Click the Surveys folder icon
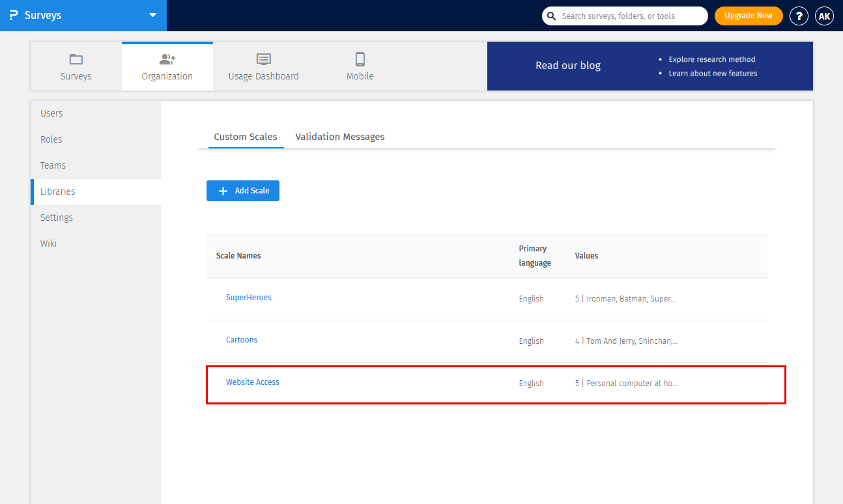This screenshot has width=843, height=504. point(76,59)
